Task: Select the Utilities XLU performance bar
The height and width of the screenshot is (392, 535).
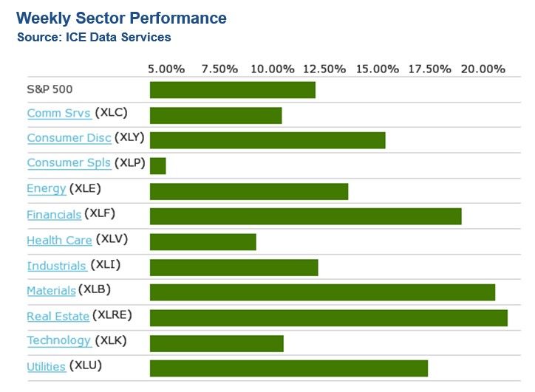Action: point(288,368)
